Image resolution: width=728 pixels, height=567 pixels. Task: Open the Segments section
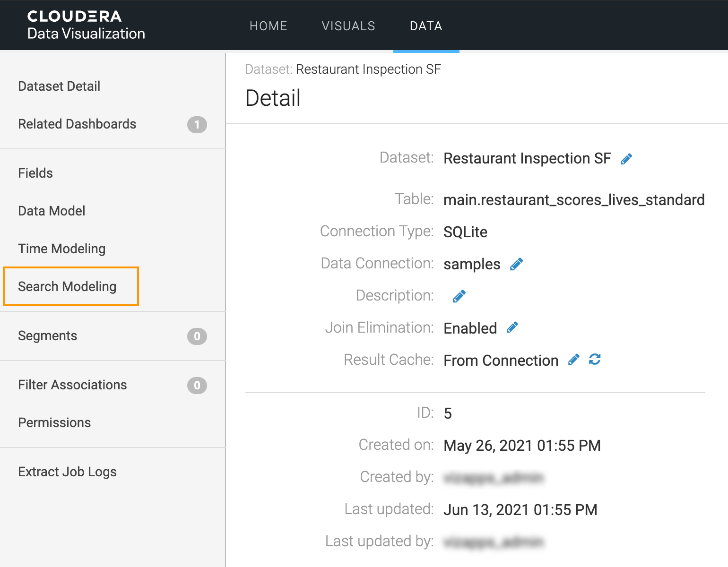[x=47, y=335]
